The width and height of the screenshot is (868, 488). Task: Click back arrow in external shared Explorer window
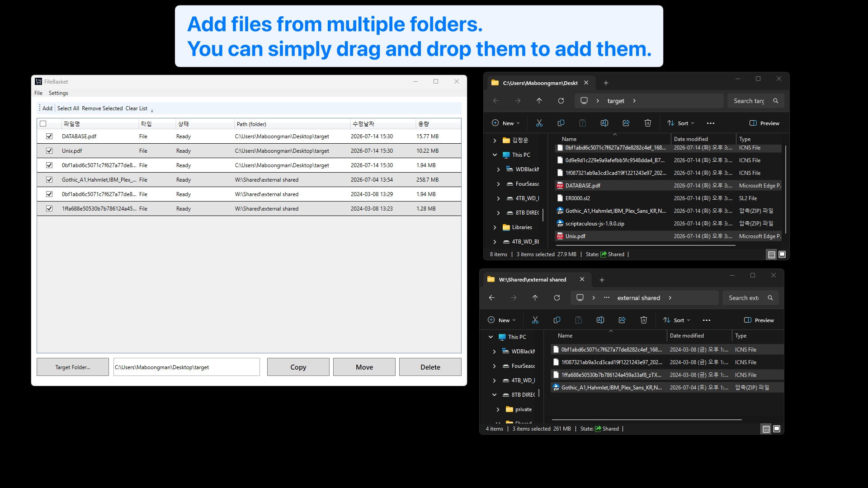click(x=492, y=298)
